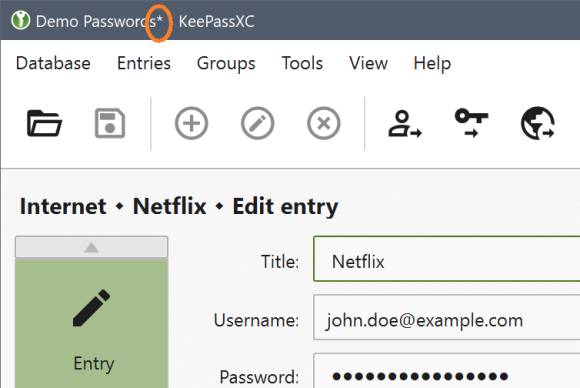Collapse the sidebar with the up arrow
The image size is (580, 388).
(91, 247)
